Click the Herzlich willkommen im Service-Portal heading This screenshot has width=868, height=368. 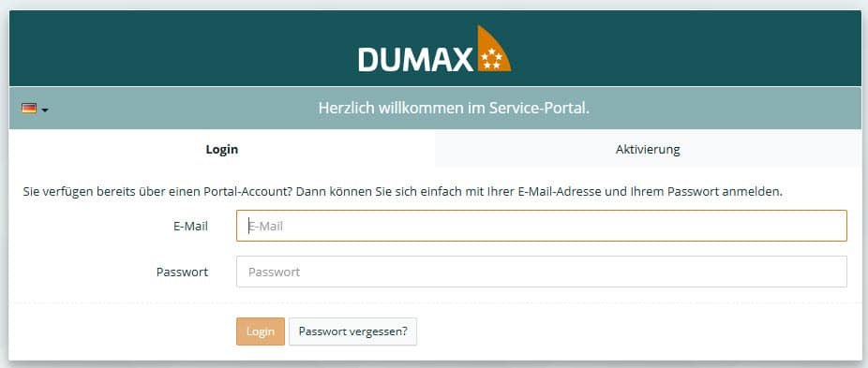pyautogui.click(x=454, y=108)
